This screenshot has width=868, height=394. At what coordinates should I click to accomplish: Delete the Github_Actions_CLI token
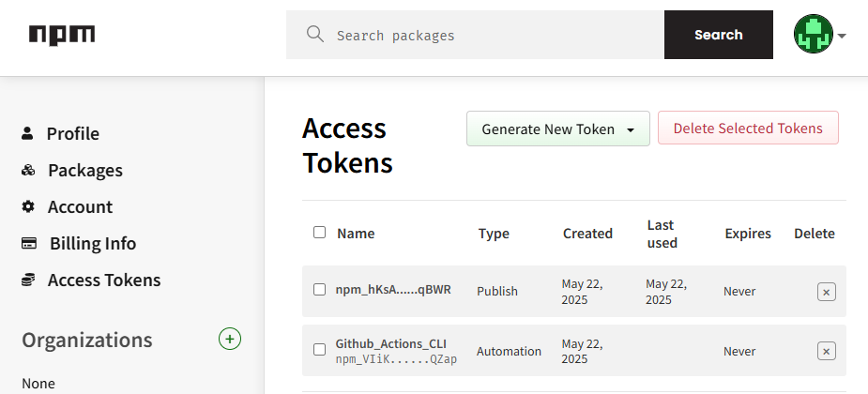click(x=826, y=352)
